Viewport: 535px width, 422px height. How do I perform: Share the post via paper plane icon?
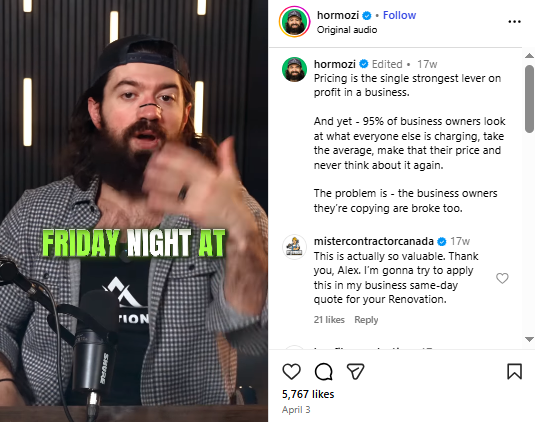(355, 371)
